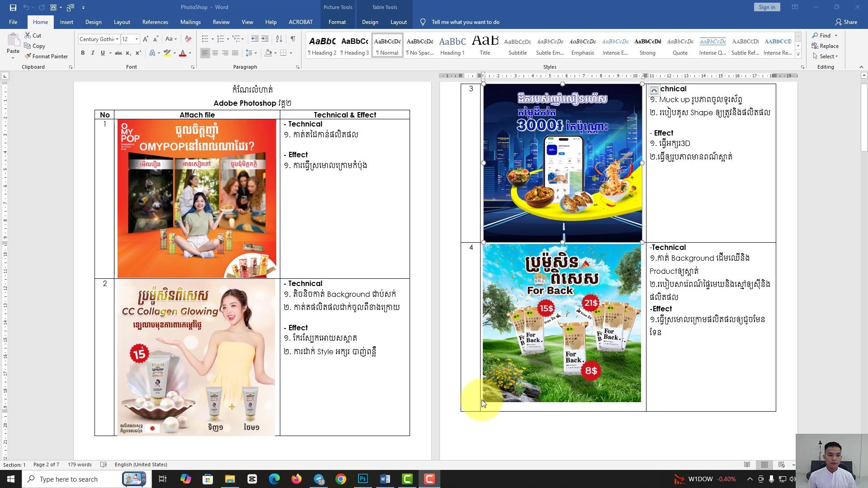The width and height of the screenshot is (868, 488).
Task: Open Font dialog launcher
Action: point(193,67)
